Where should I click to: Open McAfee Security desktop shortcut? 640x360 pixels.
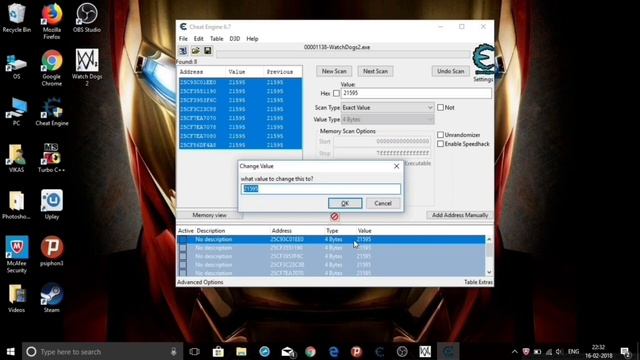point(16,255)
